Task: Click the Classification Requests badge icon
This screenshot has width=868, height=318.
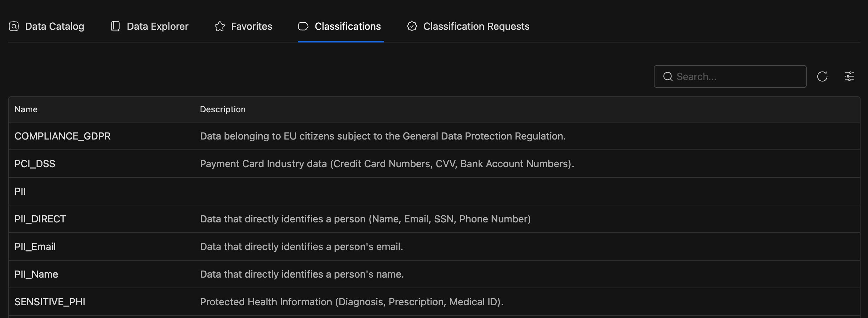Action: (412, 27)
